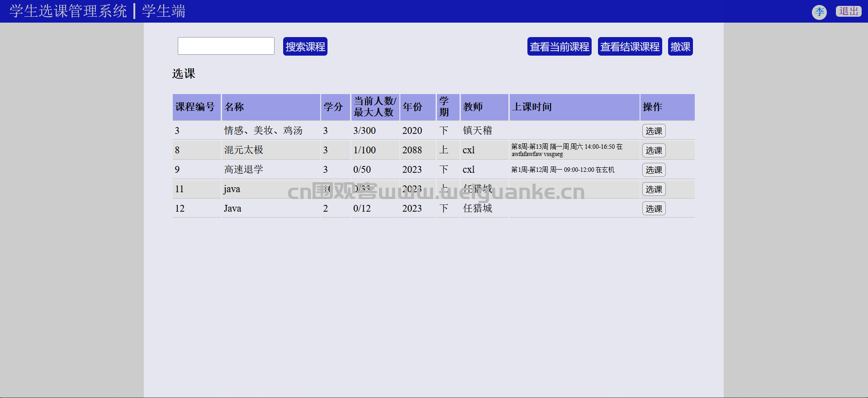Screen dimensions: 868x398
Task: Click 选课 for 混元太极 course
Action: click(x=654, y=150)
